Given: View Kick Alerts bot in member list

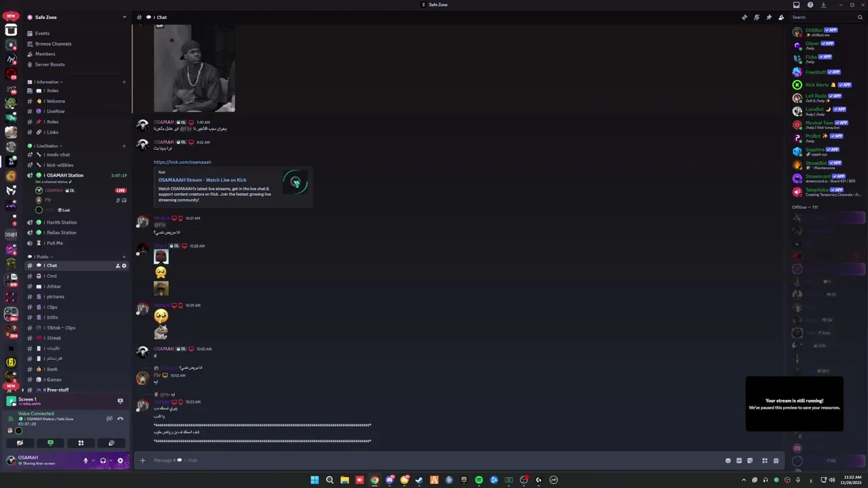Looking at the screenshot, I should point(827,85).
